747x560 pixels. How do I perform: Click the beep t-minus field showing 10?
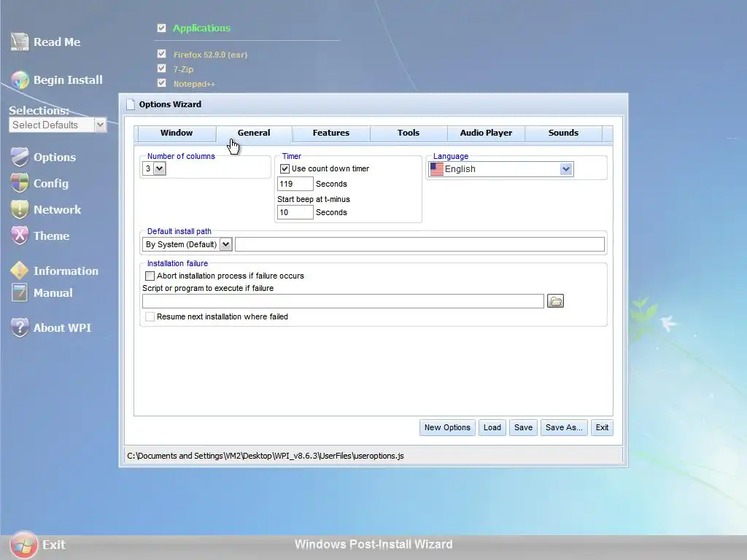[295, 212]
